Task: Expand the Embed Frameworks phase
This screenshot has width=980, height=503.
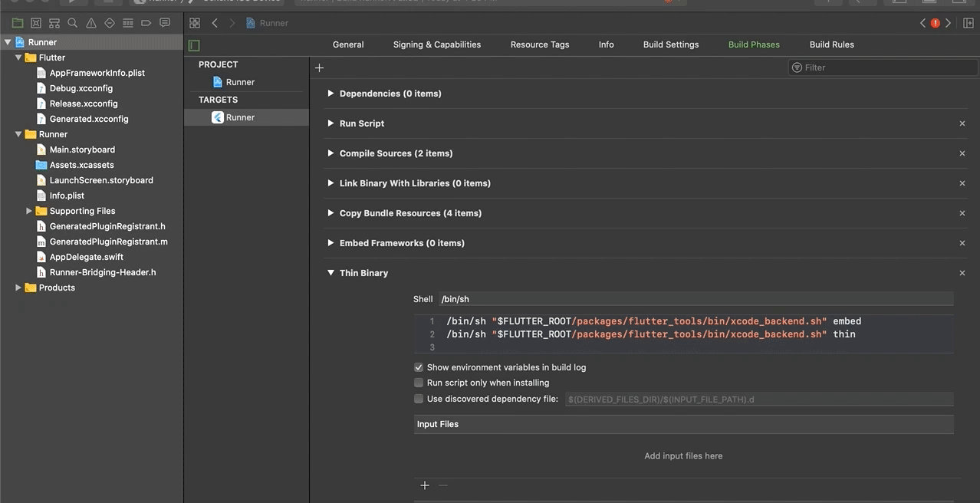Action: tap(331, 243)
